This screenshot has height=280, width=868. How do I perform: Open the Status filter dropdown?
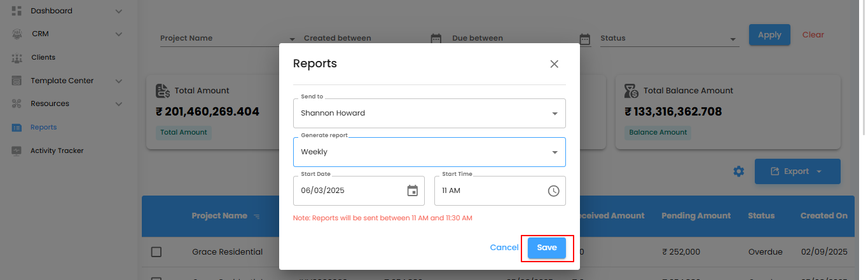(x=669, y=39)
